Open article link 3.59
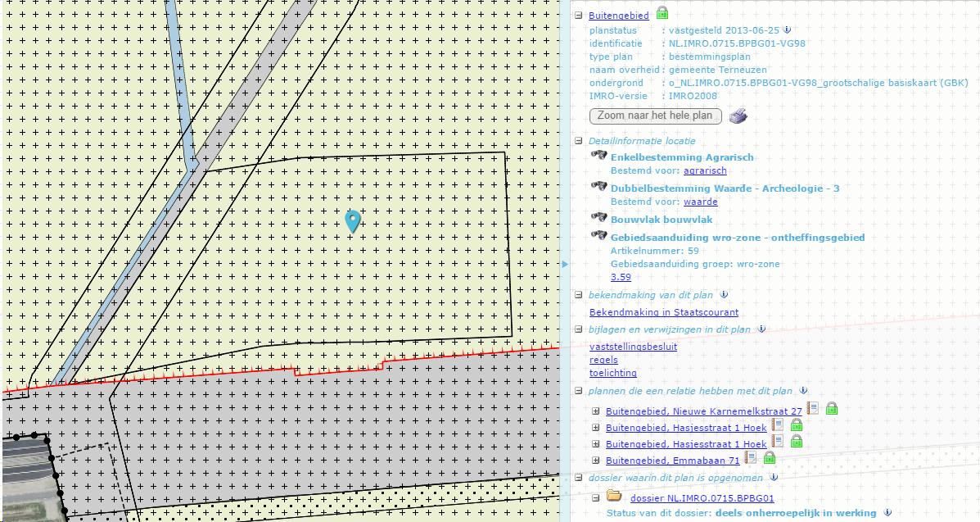980x522 pixels. (x=621, y=277)
